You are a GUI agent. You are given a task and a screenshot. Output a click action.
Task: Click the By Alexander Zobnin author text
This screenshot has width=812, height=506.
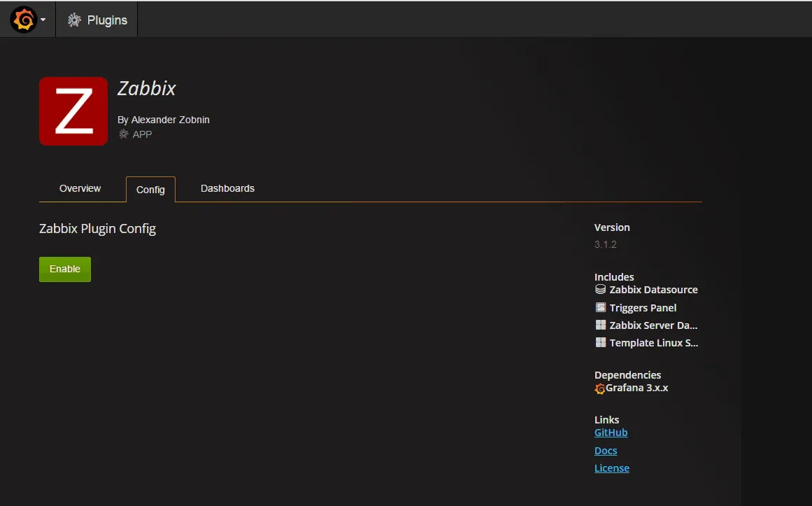[x=164, y=120]
